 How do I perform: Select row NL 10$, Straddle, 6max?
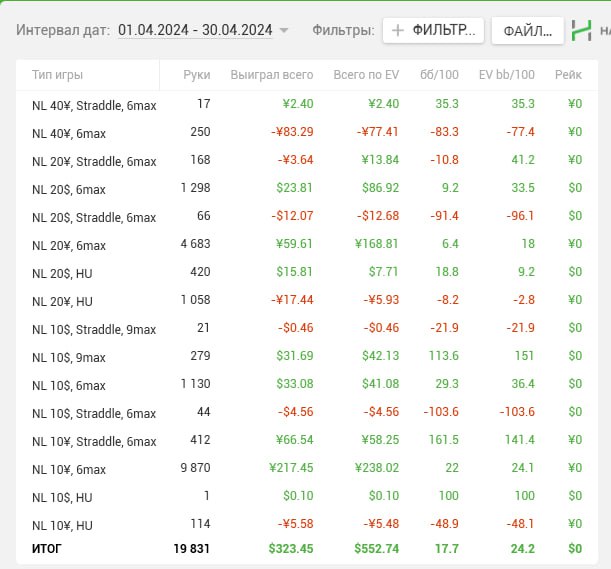click(307, 413)
